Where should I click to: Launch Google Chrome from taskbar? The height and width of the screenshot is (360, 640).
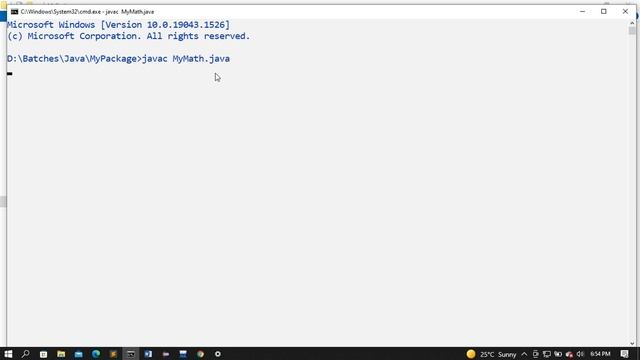pos(200,354)
